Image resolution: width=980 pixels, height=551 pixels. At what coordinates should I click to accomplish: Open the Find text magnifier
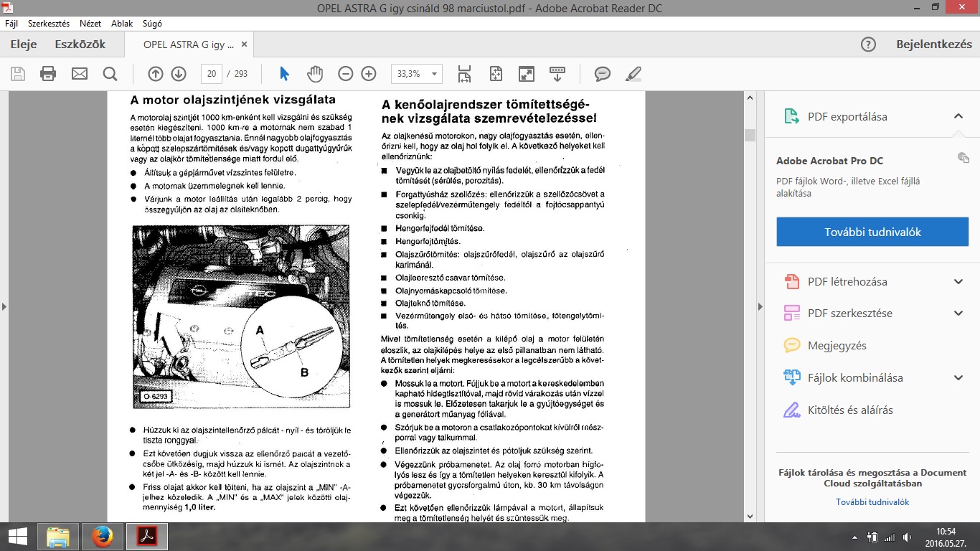pyautogui.click(x=110, y=74)
